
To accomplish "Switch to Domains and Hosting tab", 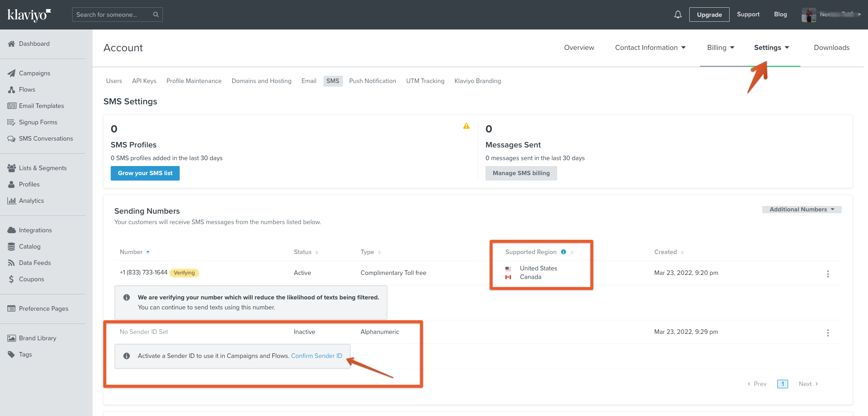I will (x=261, y=81).
